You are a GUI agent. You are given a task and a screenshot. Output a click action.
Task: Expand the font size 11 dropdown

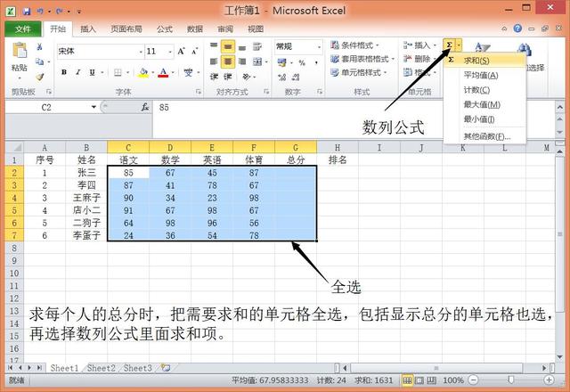[172, 52]
